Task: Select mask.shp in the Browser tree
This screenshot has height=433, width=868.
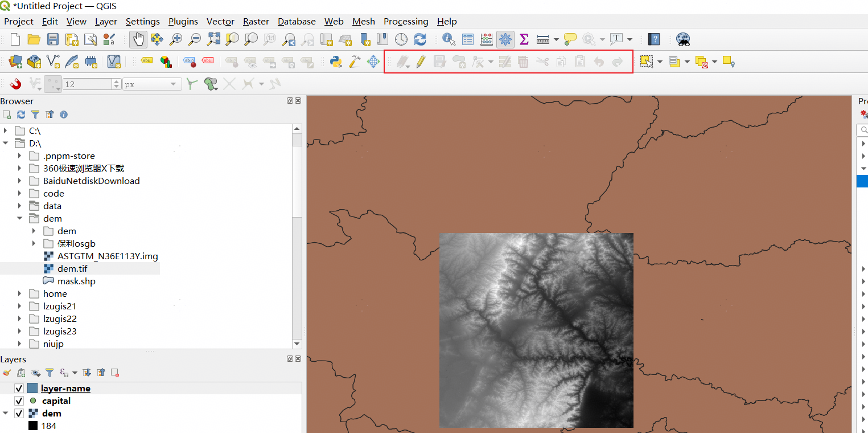Action: (76, 281)
